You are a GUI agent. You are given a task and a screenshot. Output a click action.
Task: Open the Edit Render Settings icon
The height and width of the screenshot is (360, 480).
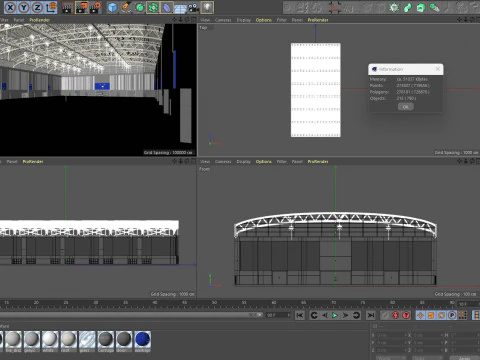pos(95,7)
